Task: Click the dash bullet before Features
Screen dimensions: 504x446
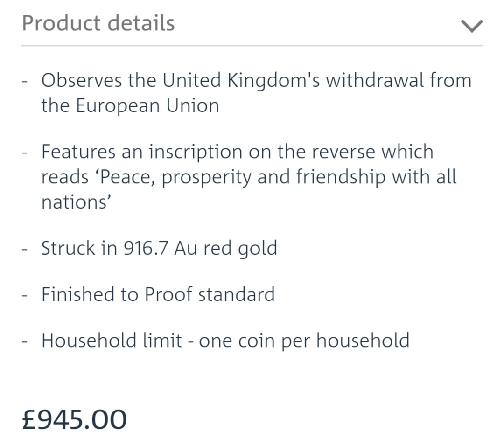Action: [x=24, y=153]
